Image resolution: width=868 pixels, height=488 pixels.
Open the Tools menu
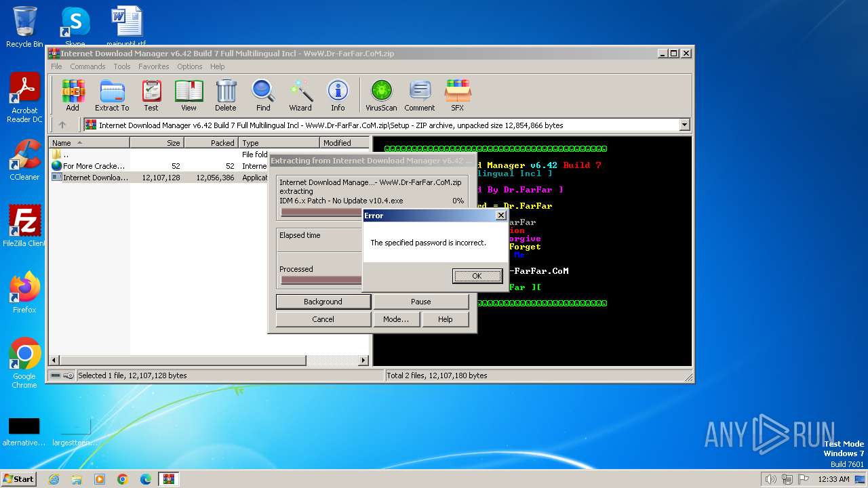point(122,66)
